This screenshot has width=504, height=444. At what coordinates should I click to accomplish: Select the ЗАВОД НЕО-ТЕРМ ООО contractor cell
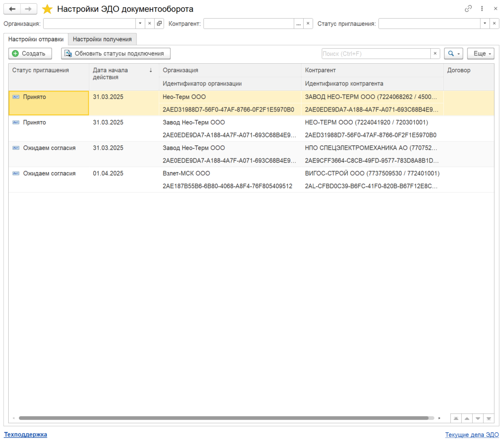[372, 97]
